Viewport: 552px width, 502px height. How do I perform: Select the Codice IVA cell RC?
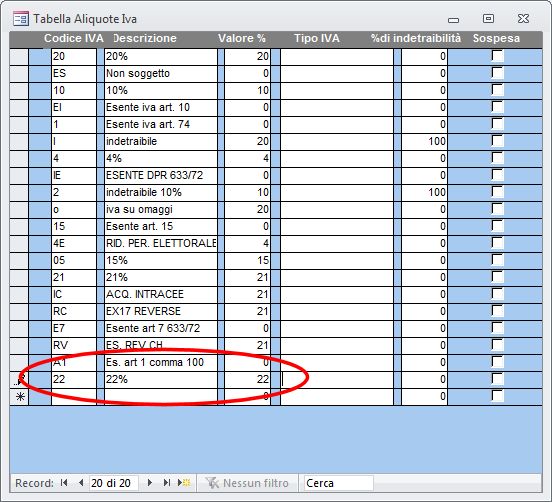[x=74, y=312]
